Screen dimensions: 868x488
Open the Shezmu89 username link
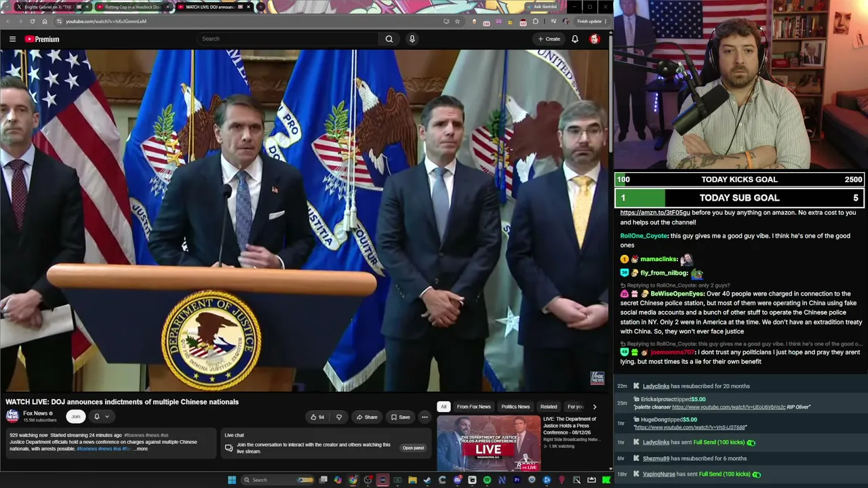[x=656, y=458]
